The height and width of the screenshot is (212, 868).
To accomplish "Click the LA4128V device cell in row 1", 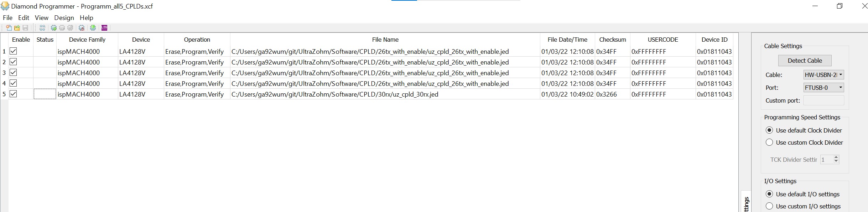I will [x=141, y=51].
